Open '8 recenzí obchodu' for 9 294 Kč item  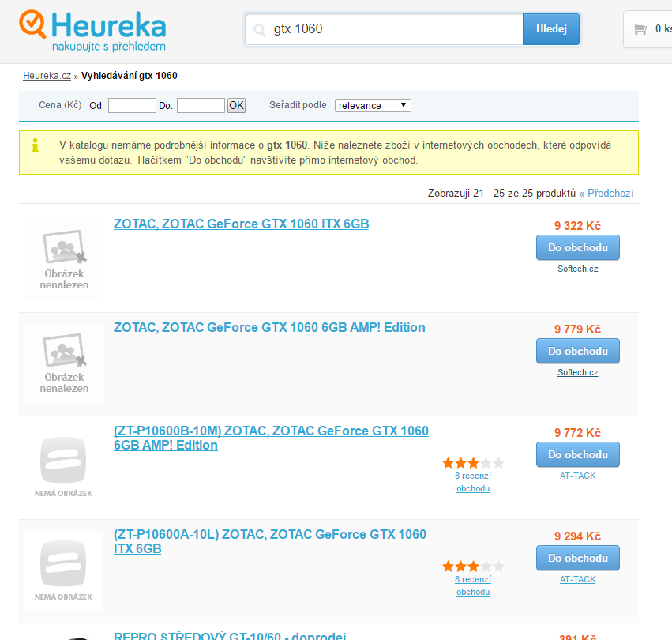[473, 585]
